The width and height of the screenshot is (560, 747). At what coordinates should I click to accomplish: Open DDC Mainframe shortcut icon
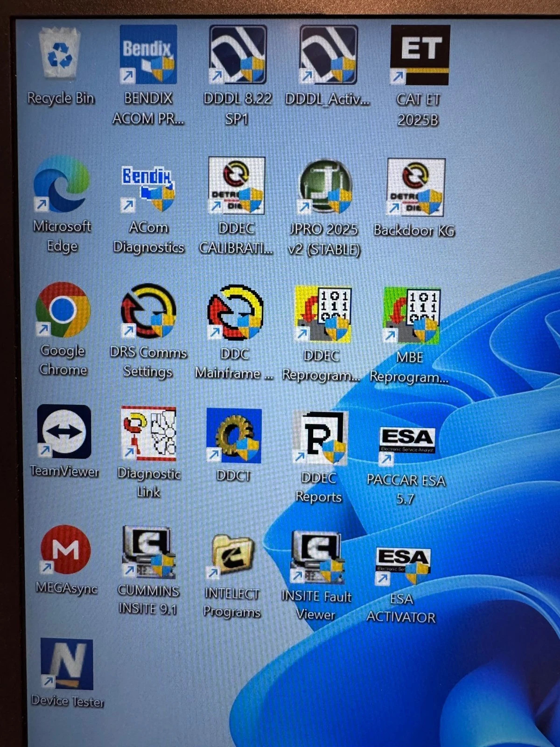235,312
